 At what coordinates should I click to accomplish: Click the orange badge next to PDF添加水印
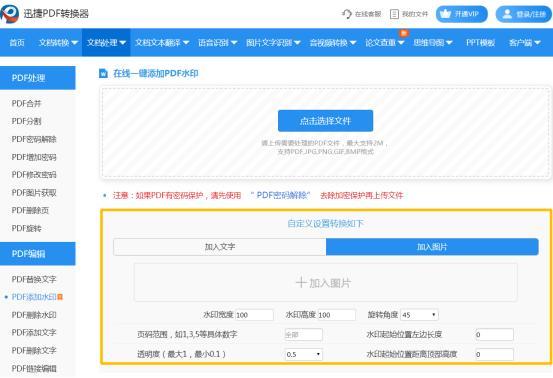[60, 297]
